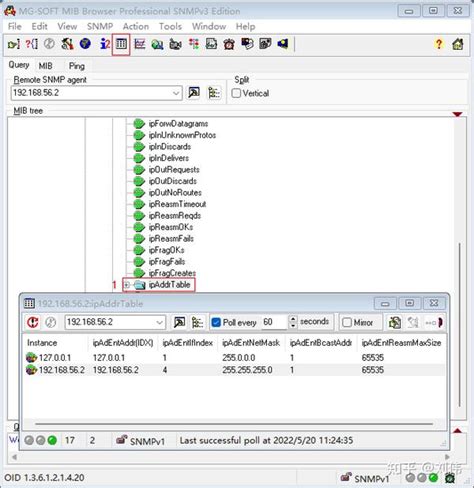Click the ipAdEntNetMask column header
This screenshot has height=488, width=474.
251,343
